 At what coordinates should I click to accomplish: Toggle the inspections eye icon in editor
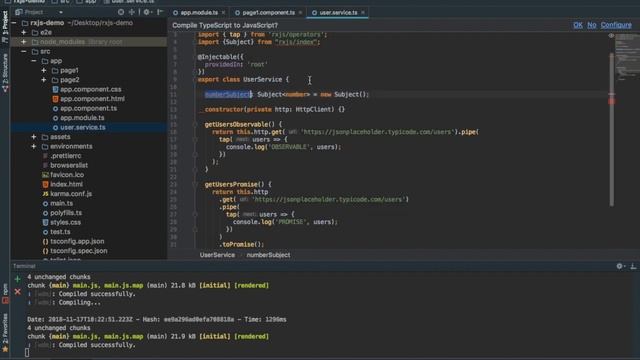[611, 36]
